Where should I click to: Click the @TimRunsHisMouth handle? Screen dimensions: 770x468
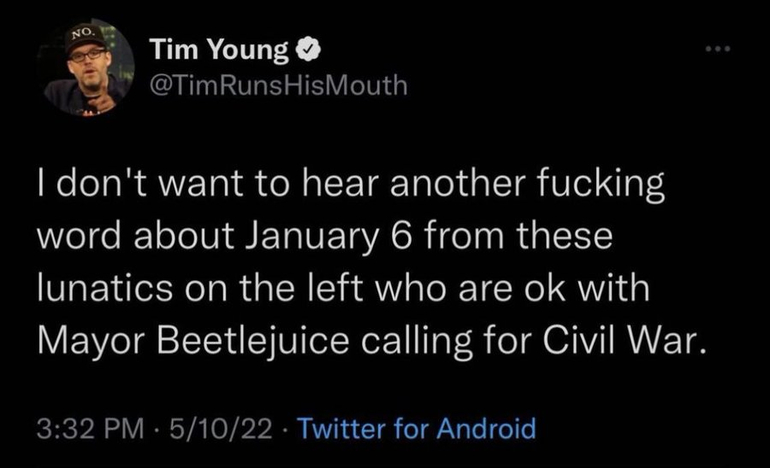(277, 85)
